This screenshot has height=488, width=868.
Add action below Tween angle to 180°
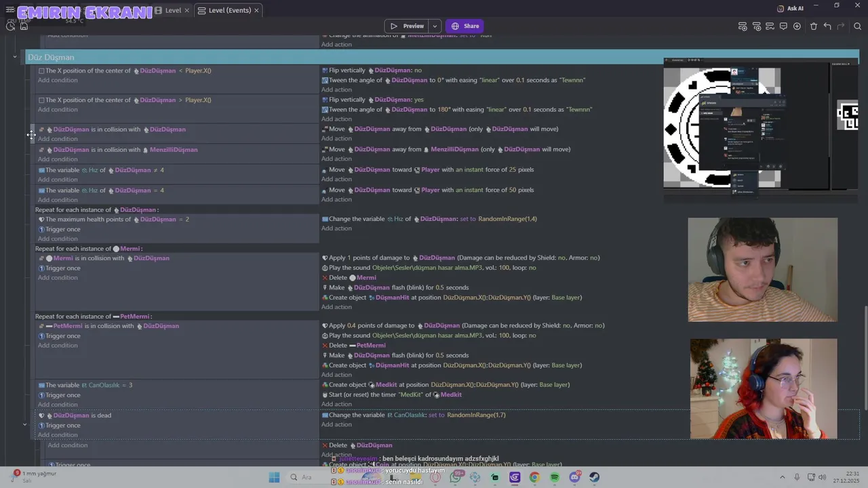(x=336, y=119)
